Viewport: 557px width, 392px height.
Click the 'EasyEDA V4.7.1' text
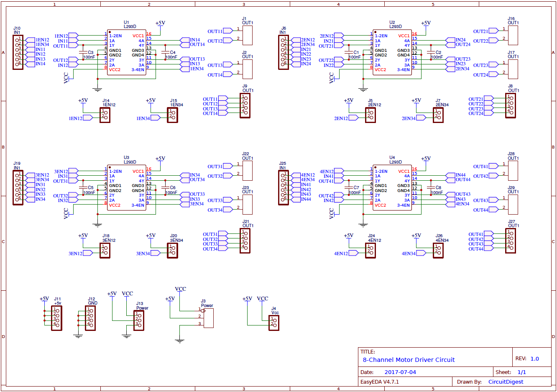coord(380,382)
